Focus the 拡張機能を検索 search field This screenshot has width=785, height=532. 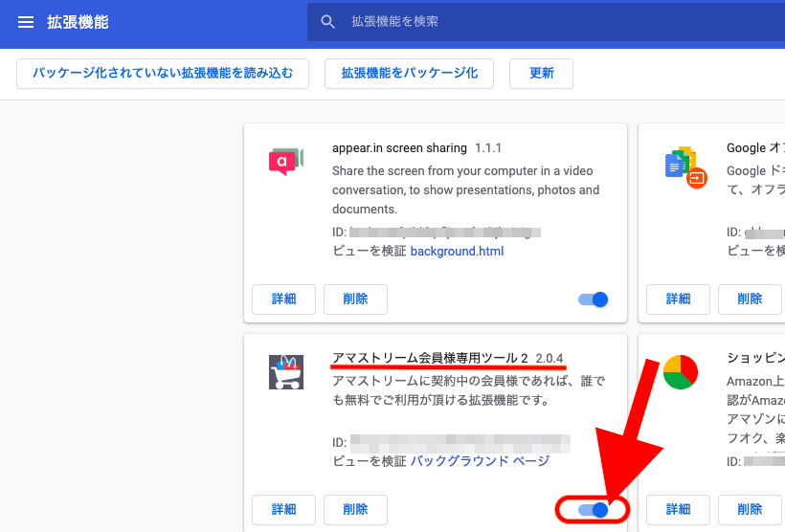click(x=546, y=21)
